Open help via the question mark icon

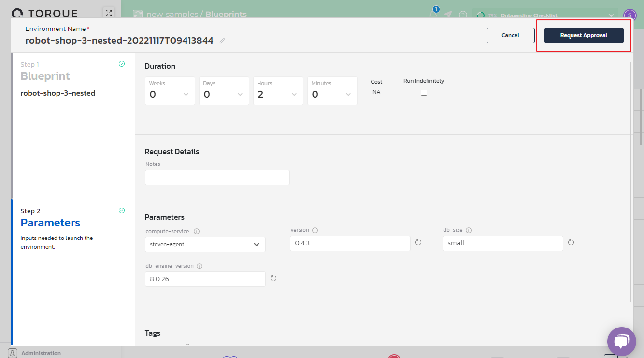click(463, 15)
